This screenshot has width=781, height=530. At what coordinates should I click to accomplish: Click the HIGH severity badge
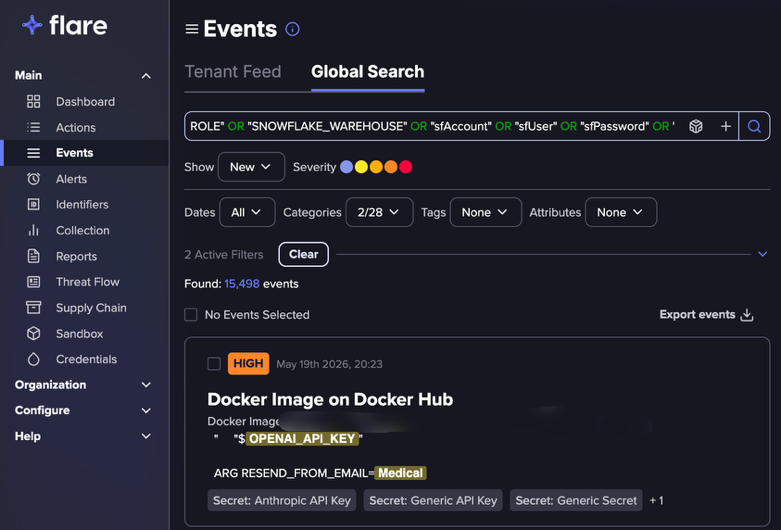click(248, 364)
